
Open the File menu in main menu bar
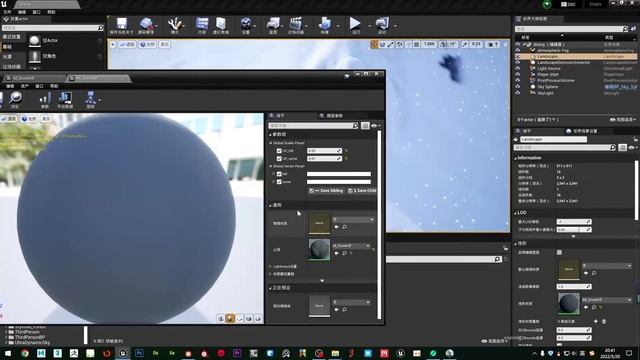tap(7, 12)
